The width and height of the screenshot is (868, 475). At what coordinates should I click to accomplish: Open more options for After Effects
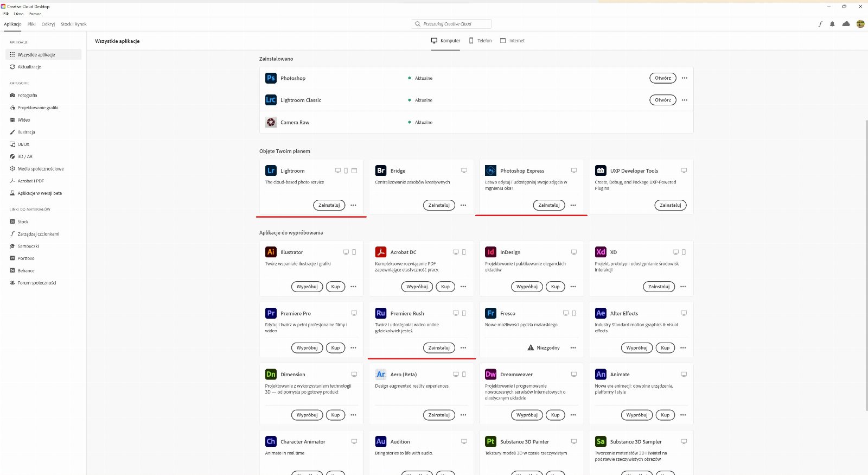tap(683, 348)
